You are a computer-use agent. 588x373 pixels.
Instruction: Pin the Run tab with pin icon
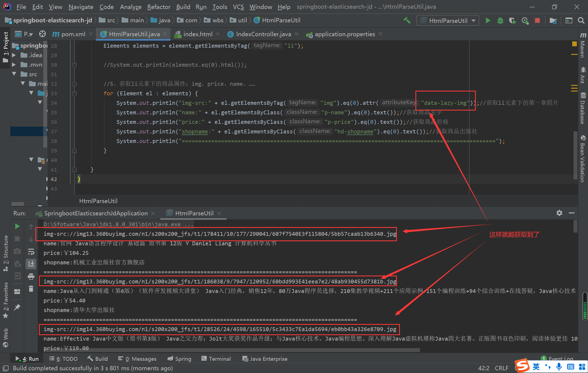[17, 307]
